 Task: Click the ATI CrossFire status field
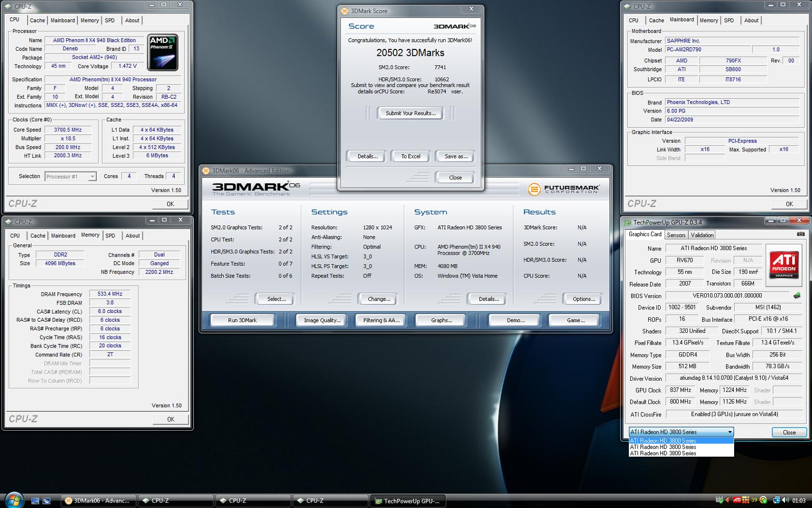tap(734, 414)
